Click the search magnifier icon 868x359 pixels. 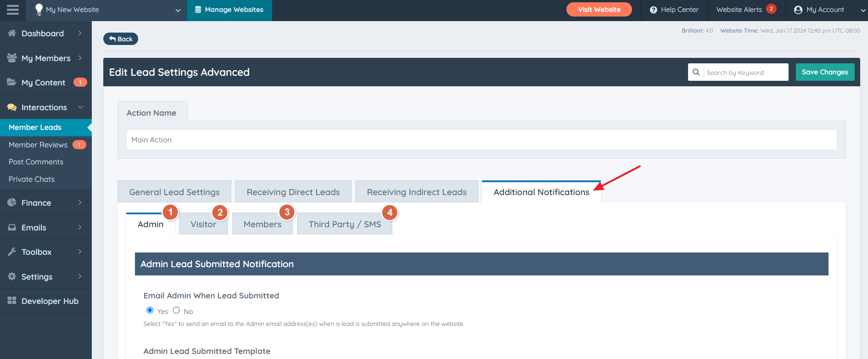click(x=696, y=72)
